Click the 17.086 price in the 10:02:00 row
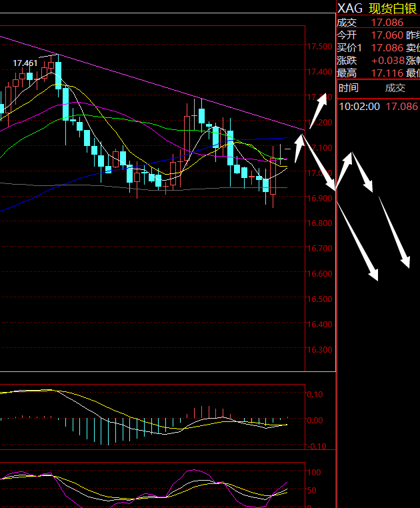The height and width of the screenshot is (508, 420). tap(402, 107)
